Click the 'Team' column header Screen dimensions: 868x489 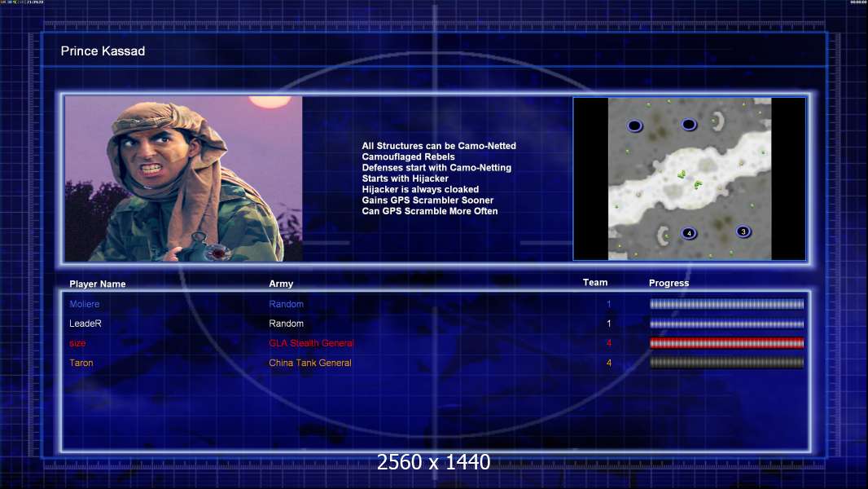click(x=595, y=283)
